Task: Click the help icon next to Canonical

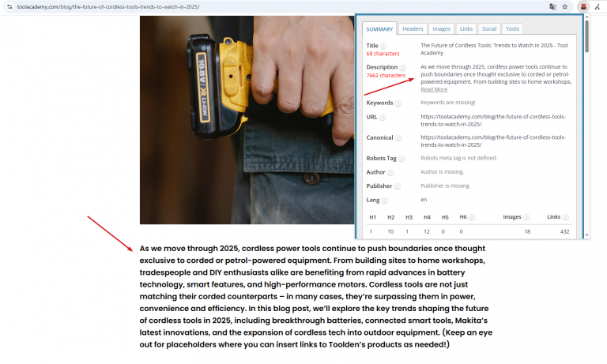Action: tap(398, 138)
